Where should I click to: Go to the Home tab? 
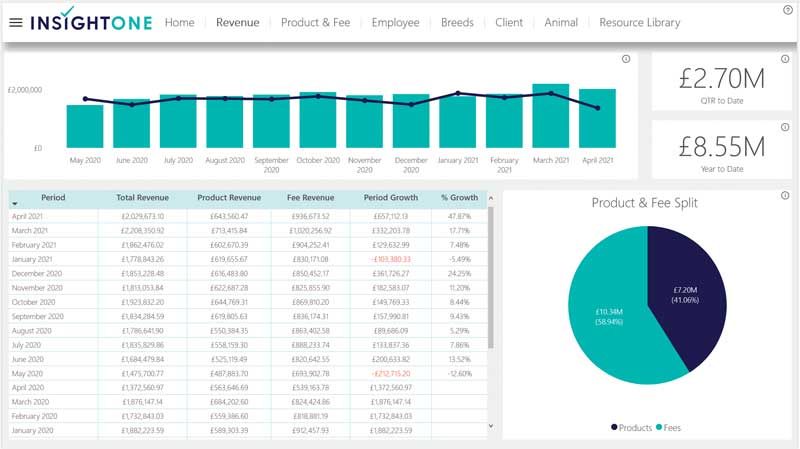[x=180, y=22]
